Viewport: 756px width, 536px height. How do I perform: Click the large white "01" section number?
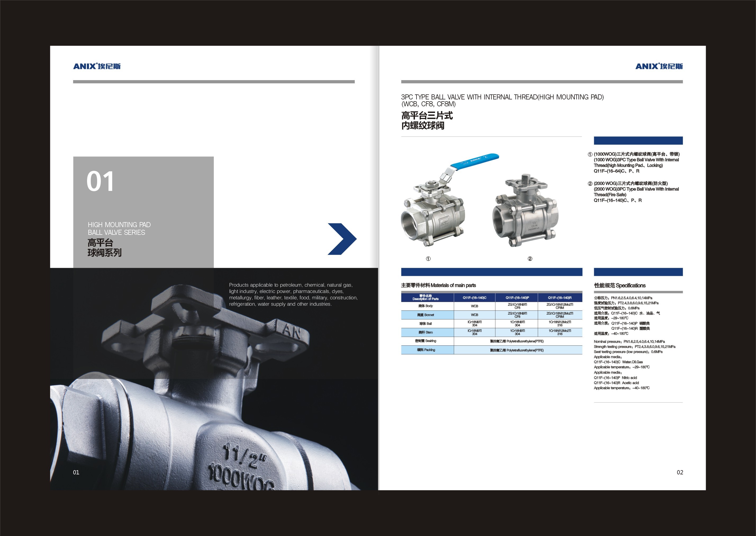click(100, 181)
